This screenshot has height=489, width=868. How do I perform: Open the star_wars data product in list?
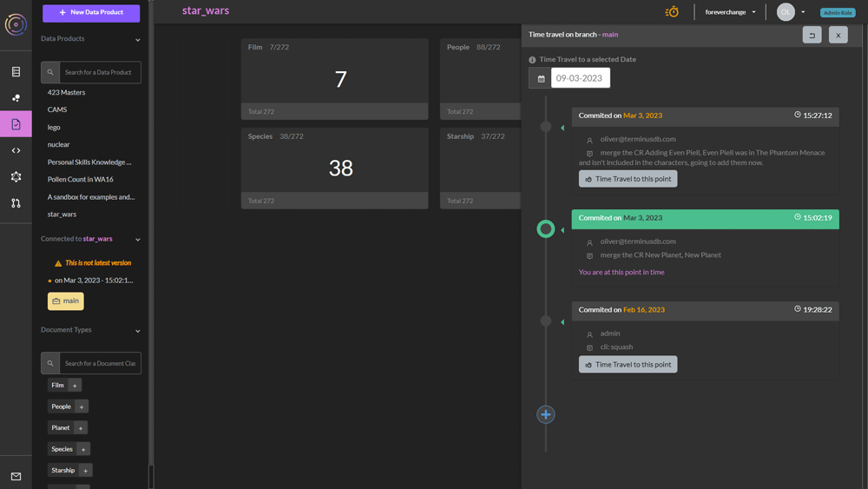[x=62, y=215]
